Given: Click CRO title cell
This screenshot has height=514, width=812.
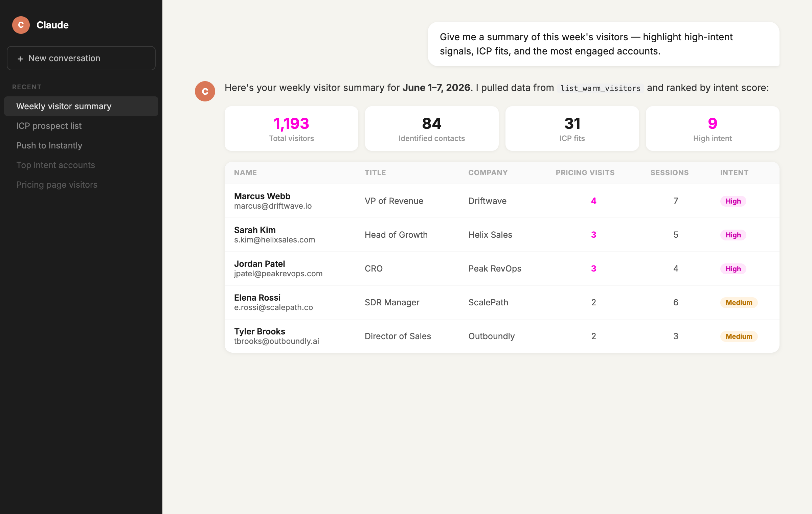Looking at the screenshot, I should click(x=374, y=268).
